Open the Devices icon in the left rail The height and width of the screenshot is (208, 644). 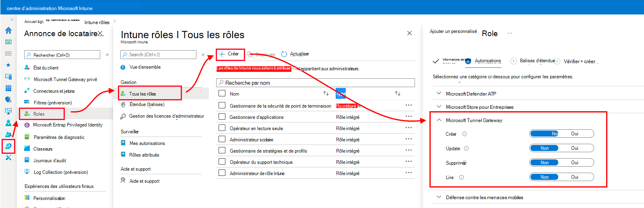8,76
